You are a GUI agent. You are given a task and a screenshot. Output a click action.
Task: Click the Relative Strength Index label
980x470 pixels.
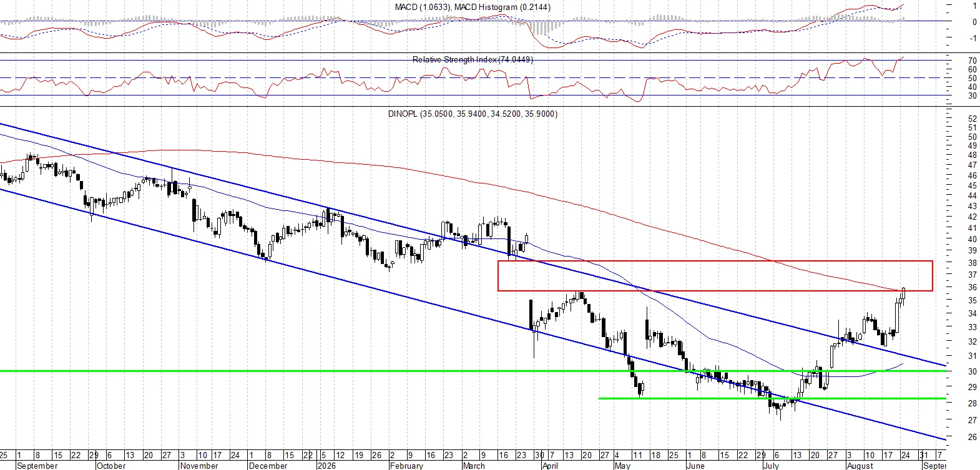pyautogui.click(x=473, y=59)
